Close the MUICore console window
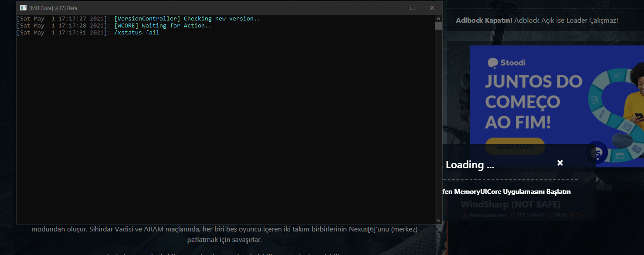The width and height of the screenshot is (644, 255). tap(432, 8)
